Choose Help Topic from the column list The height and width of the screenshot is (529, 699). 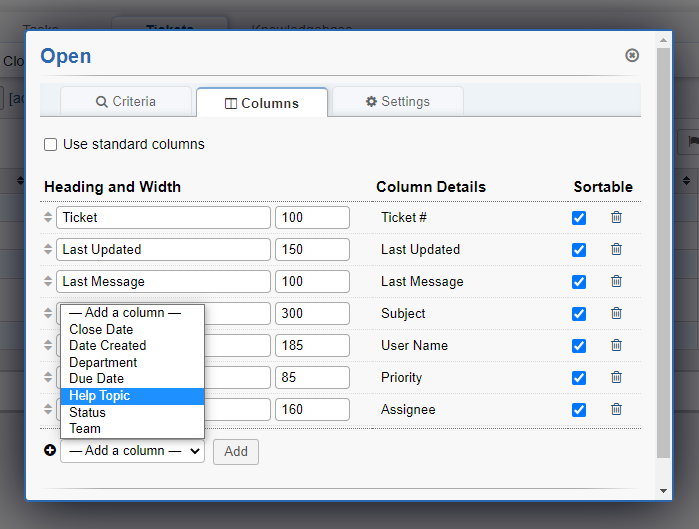(100, 396)
